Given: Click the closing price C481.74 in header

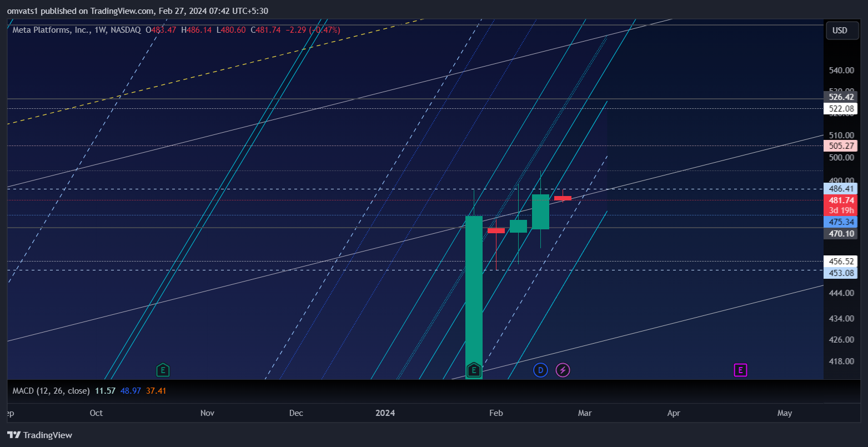Looking at the screenshot, I should 266,30.
